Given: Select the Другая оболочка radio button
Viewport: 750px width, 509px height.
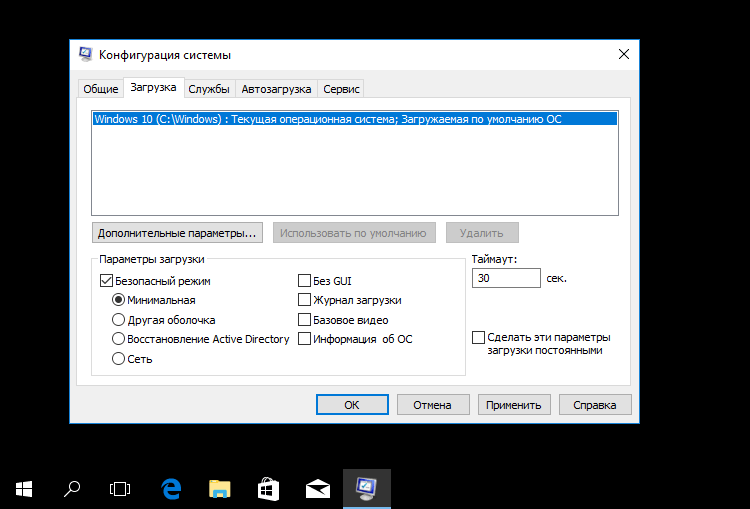Looking at the screenshot, I should coord(119,320).
